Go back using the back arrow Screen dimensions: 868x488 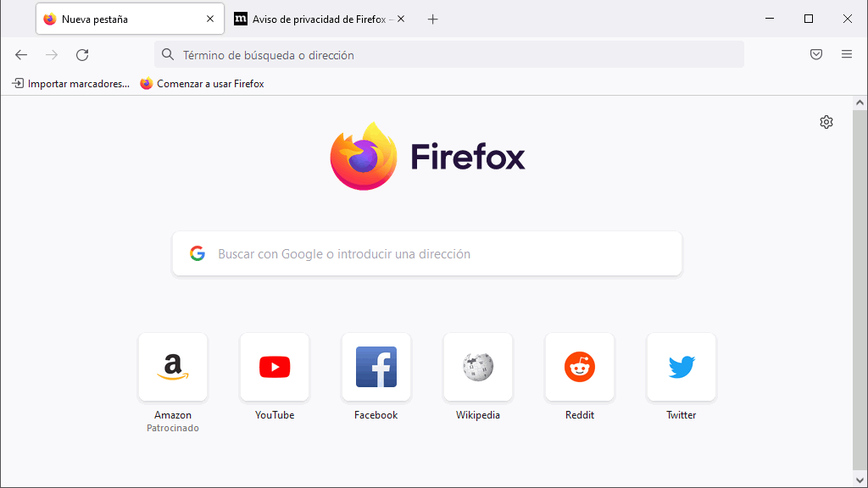point(21,55)
